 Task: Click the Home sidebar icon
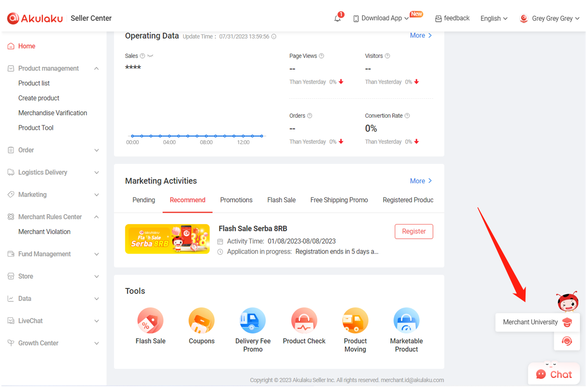(11, 46)
